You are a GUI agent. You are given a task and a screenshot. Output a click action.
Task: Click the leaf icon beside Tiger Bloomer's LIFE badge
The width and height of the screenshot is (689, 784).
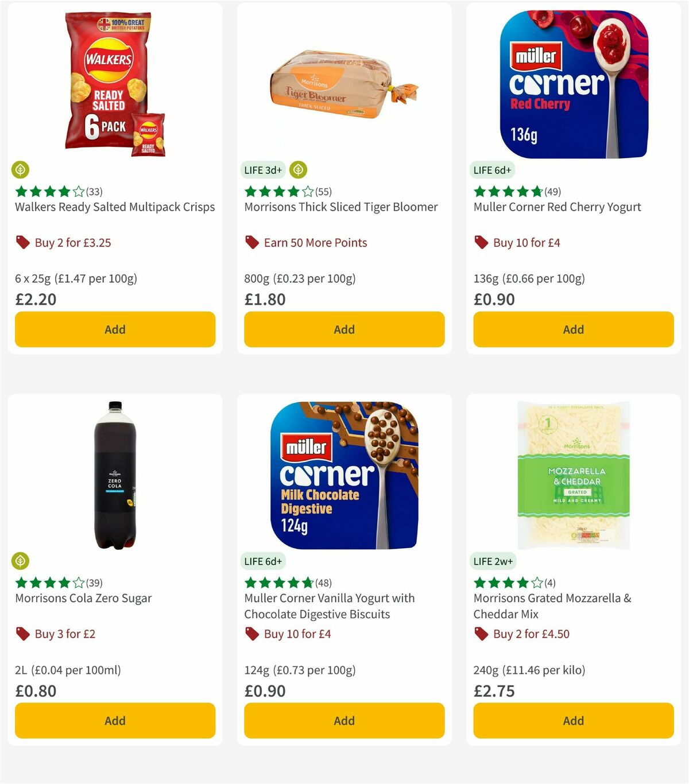(x=299, y=170)
